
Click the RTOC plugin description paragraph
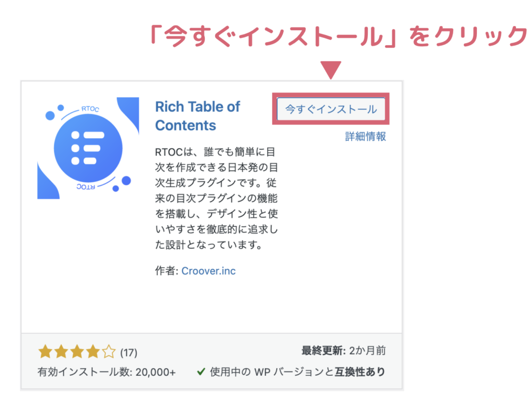(x=217, y=198)
